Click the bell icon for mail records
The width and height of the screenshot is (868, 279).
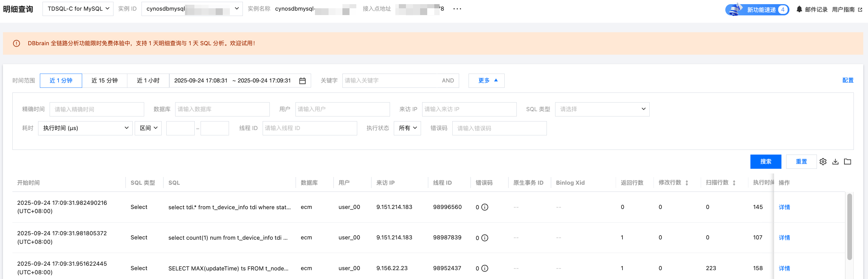[799, 9]
